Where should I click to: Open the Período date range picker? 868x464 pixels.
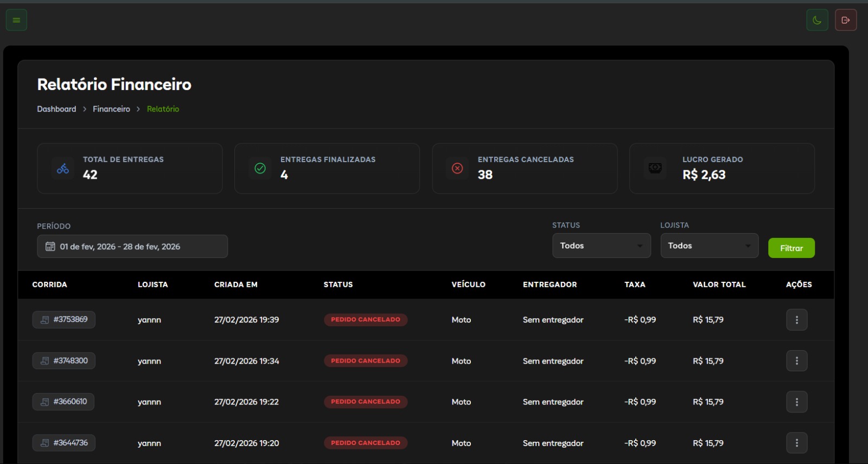(x=132, y=247)
